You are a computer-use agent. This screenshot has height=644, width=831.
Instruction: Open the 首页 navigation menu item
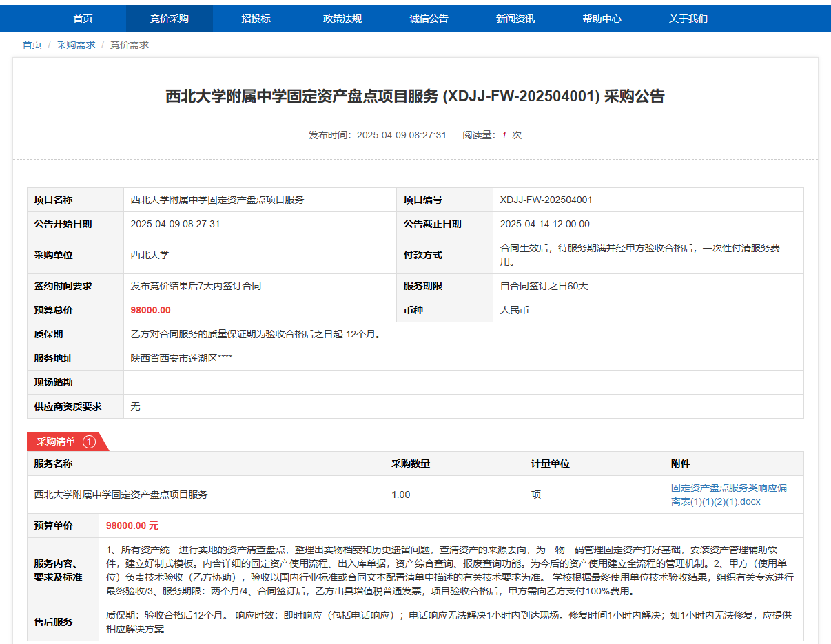point(83,19)
